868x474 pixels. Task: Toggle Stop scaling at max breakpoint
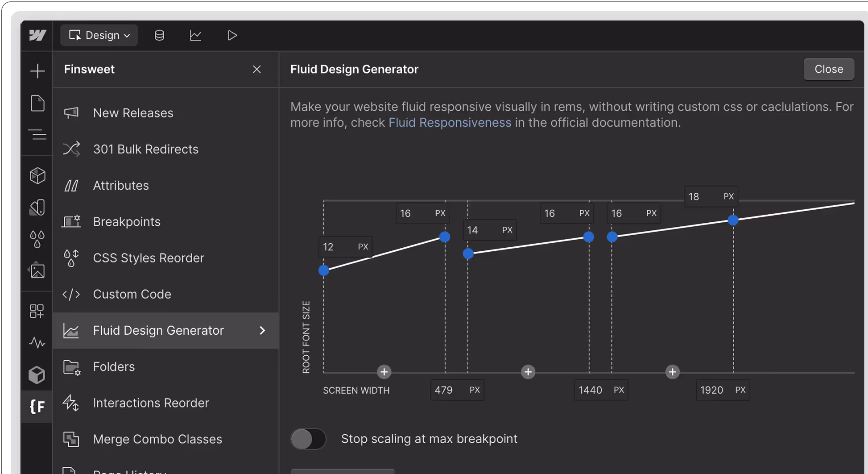[x=308, y=439]
